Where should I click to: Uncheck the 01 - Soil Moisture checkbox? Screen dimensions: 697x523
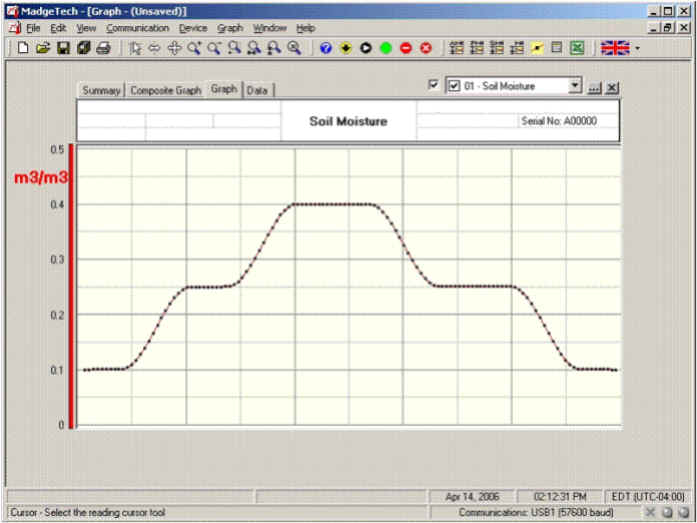[455, 87]
